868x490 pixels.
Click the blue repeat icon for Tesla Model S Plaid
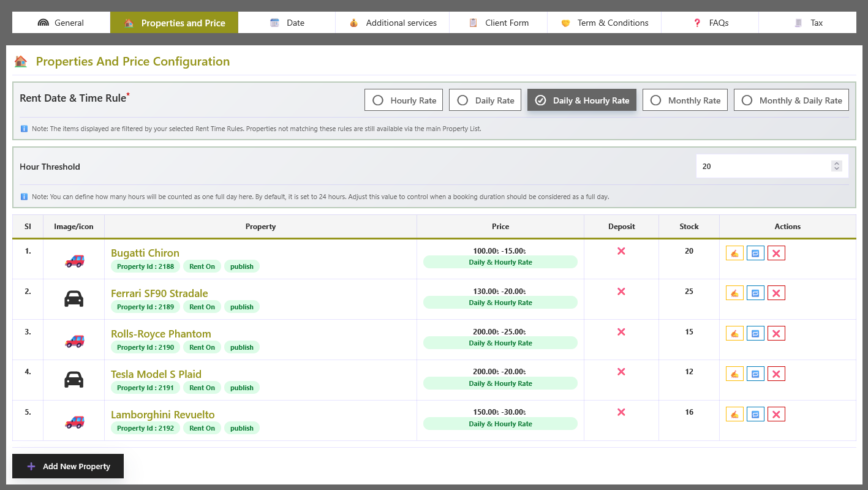755,374
